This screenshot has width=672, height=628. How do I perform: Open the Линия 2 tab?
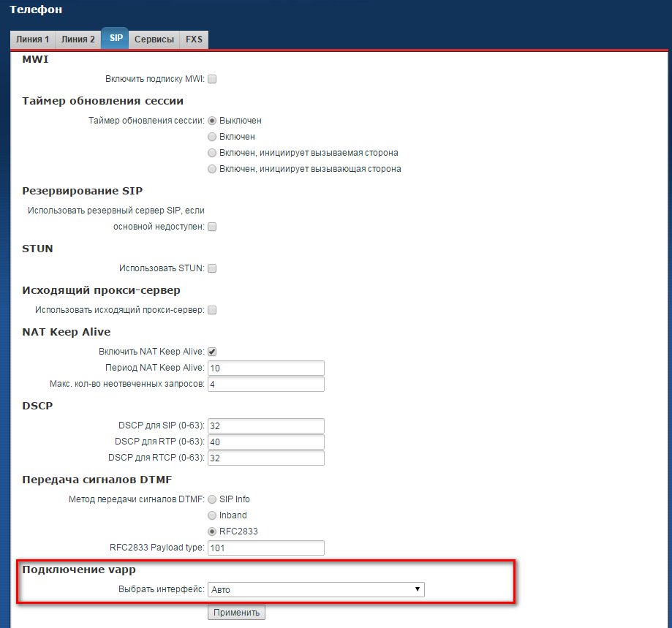click(x=78, y=39)
